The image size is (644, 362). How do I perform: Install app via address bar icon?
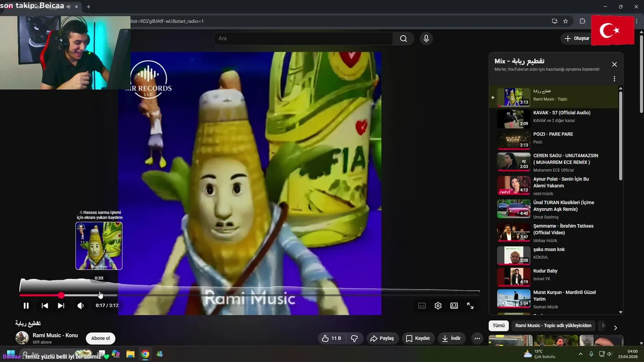[554, 21]
